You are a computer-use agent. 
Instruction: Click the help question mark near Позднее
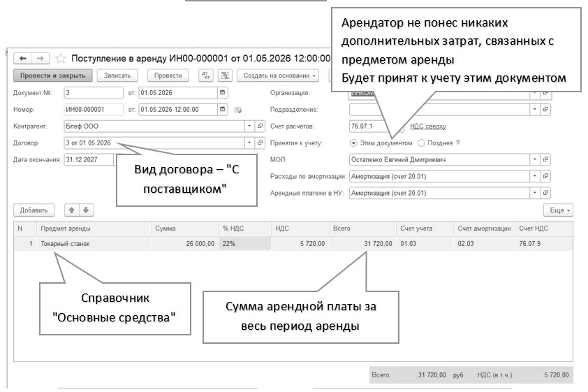[458, 143]
